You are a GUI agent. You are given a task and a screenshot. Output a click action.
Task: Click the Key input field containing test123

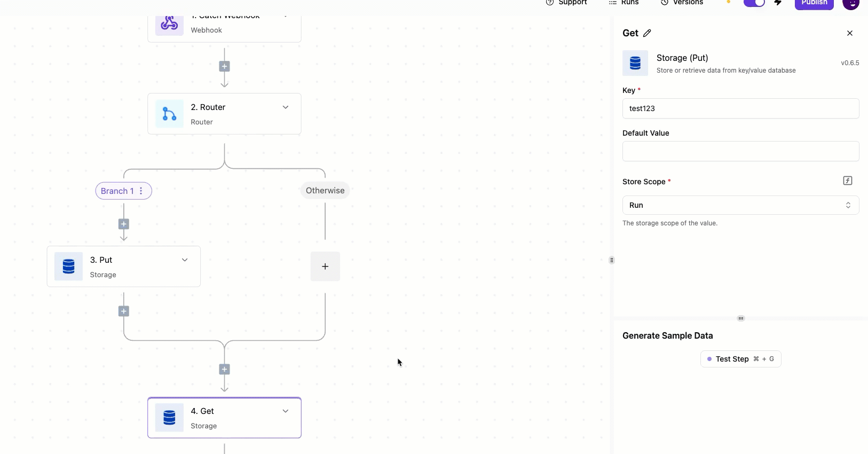tap(740, 108)
